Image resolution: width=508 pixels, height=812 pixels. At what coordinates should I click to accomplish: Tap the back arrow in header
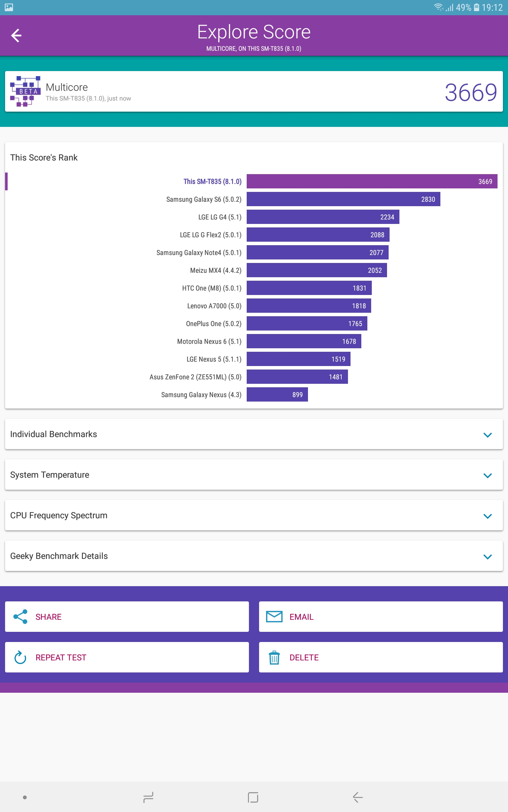click(x=16, y=36)
